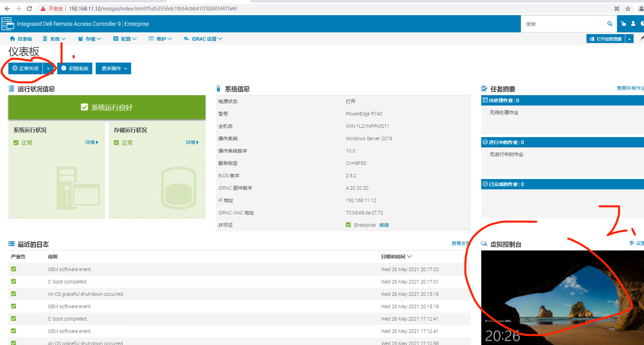Image resolution: width=644 pixels, height=345 pixels.
Task: Click the virtual console settings gear icon
Action: tap(632, 243)
